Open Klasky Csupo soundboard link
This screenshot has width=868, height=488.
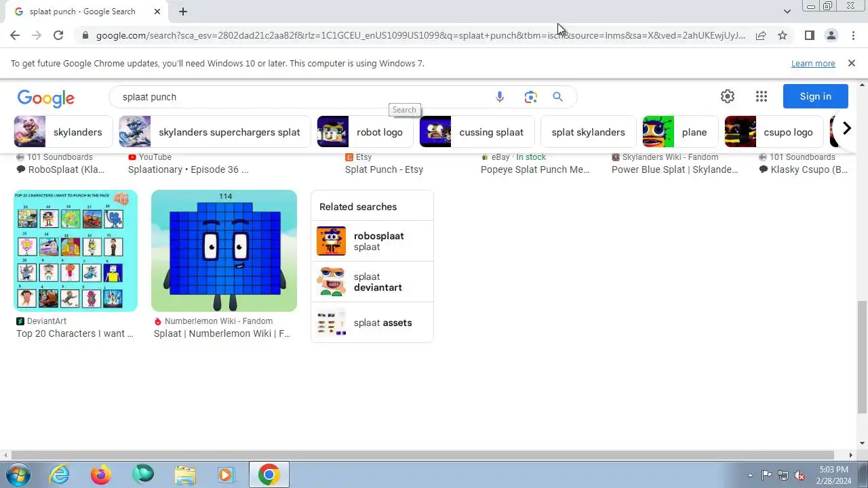[x=804, y=169]
